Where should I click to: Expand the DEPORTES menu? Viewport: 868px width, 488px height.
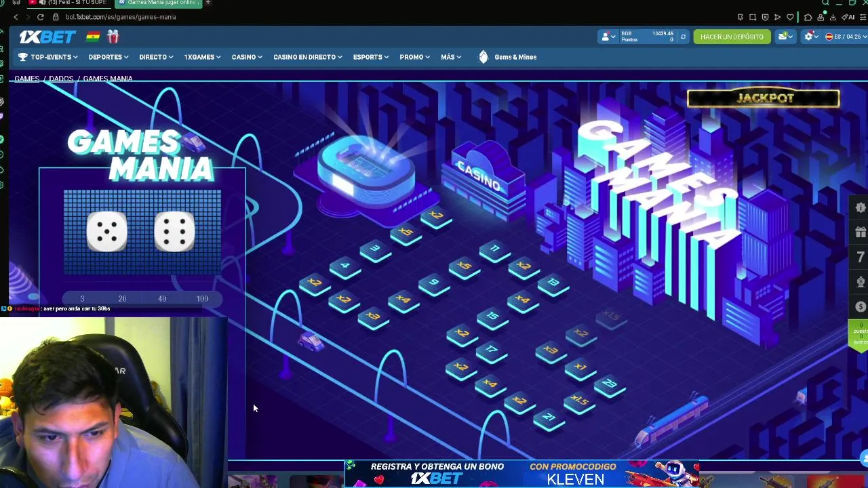pyautogui.click(x=108, y=57)
